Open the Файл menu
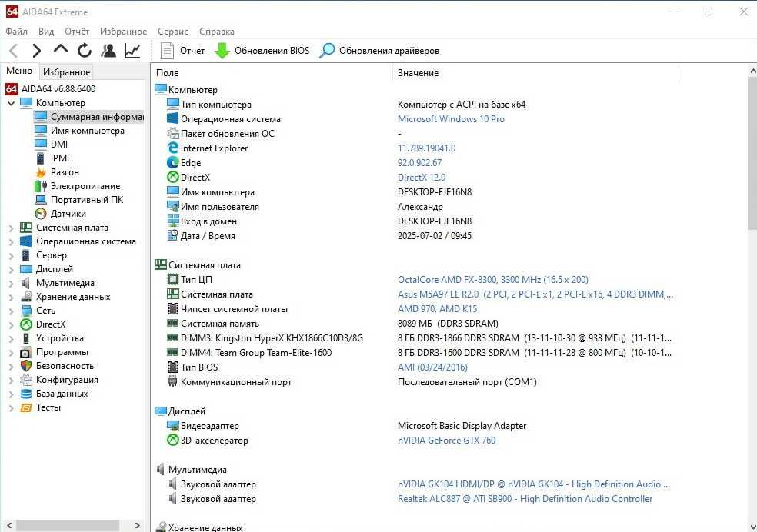757x532 pixels. click(16, 32)
